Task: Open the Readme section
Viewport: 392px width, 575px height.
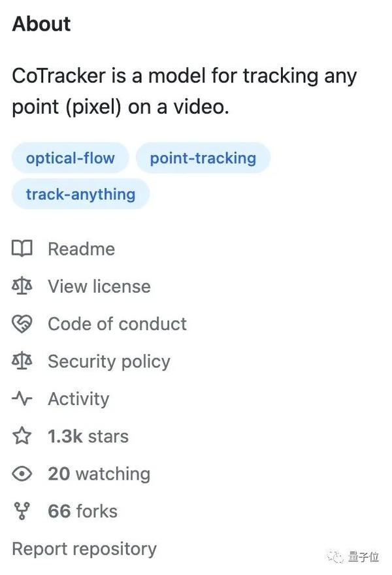Action: coord(81,249)
